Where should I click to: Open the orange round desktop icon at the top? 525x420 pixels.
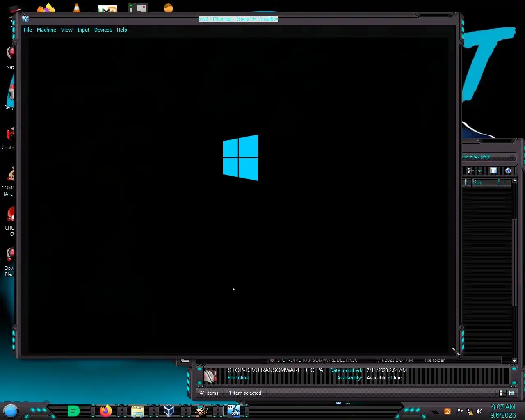coord(168,8)
